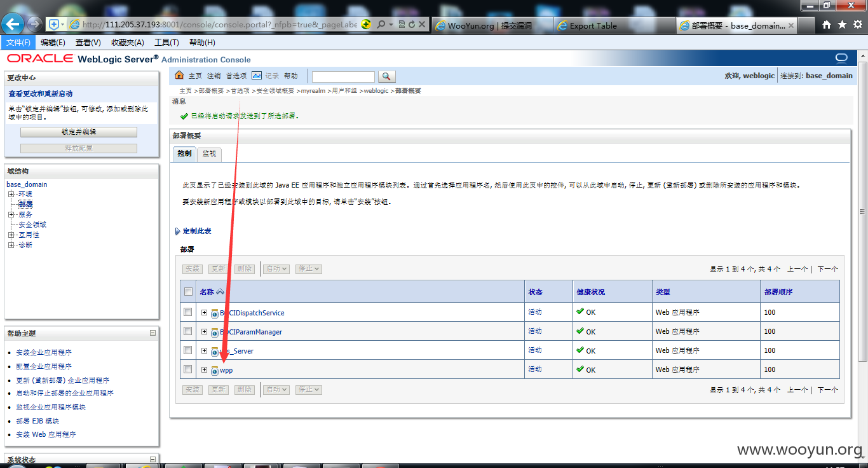Open the upper 启动 dropdown button
The image size is (868, 468).
click(x=276, y=269)
